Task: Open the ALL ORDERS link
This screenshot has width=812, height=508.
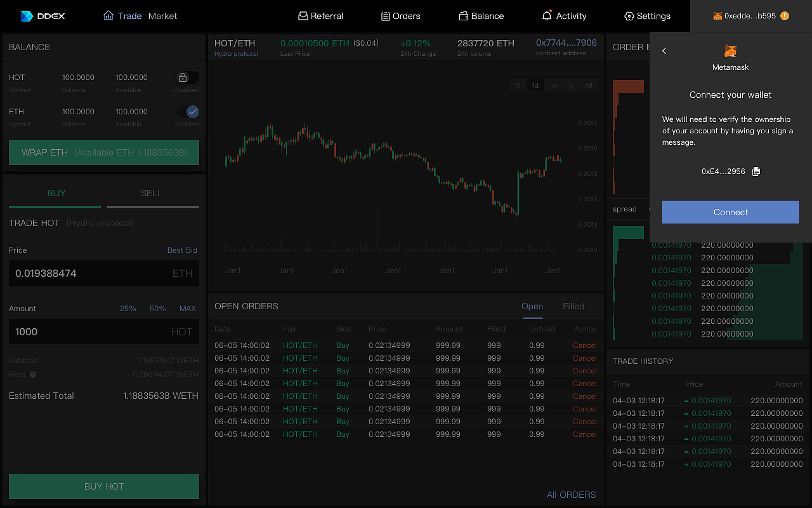Action: tap(572, 495)
